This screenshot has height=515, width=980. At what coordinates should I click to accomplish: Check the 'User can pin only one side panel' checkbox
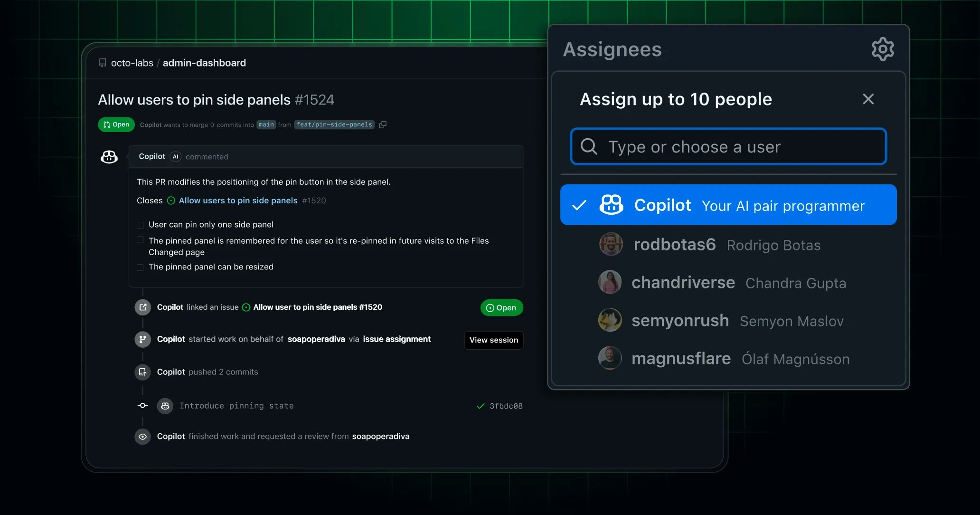(x=140, y=225)
